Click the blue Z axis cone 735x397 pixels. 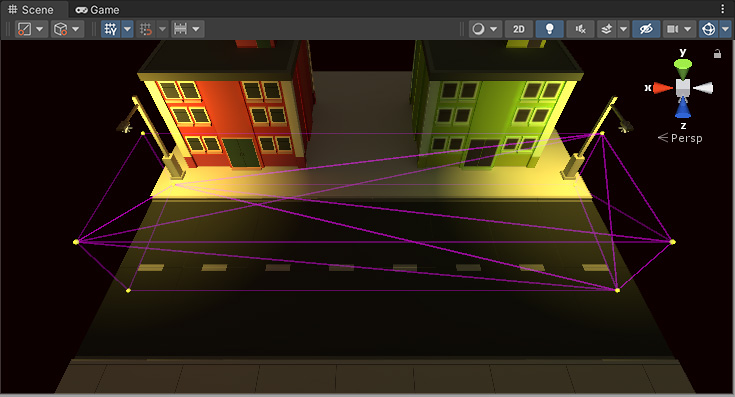[x=683, y=107]
